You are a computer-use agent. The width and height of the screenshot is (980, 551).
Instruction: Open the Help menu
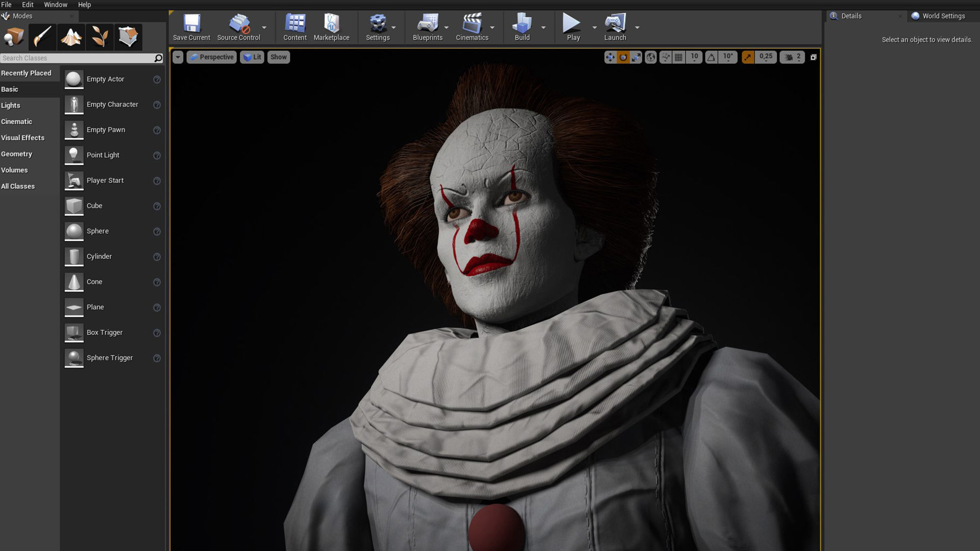84,5
